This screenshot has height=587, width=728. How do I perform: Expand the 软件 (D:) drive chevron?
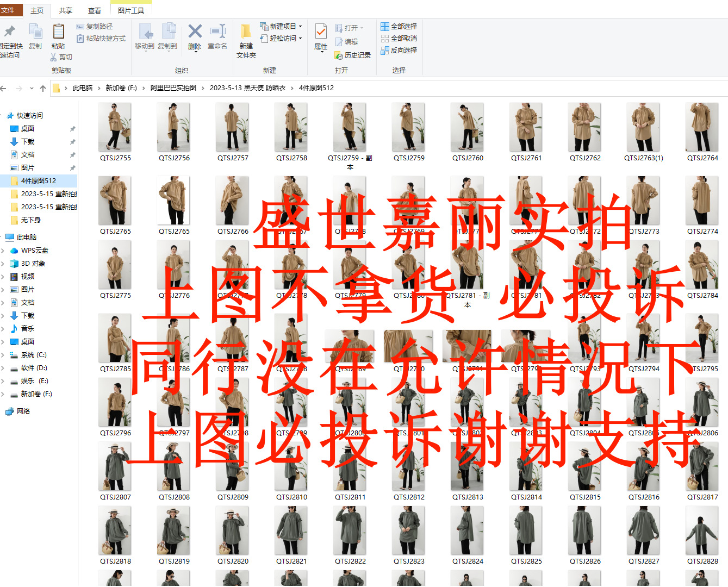3,368
